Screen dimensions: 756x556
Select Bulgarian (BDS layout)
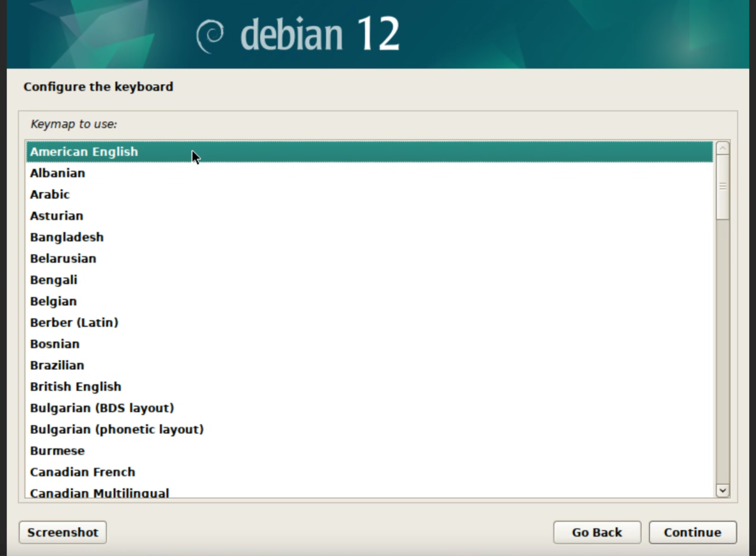click(369, 408)
